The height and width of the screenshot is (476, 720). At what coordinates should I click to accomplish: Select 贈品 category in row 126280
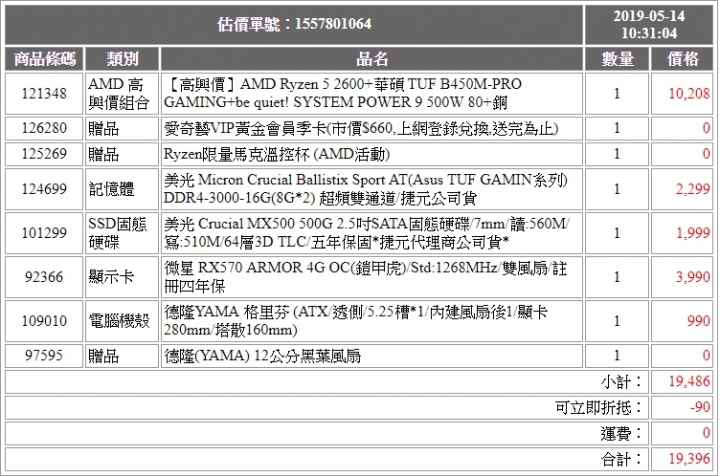coord(103,129)
